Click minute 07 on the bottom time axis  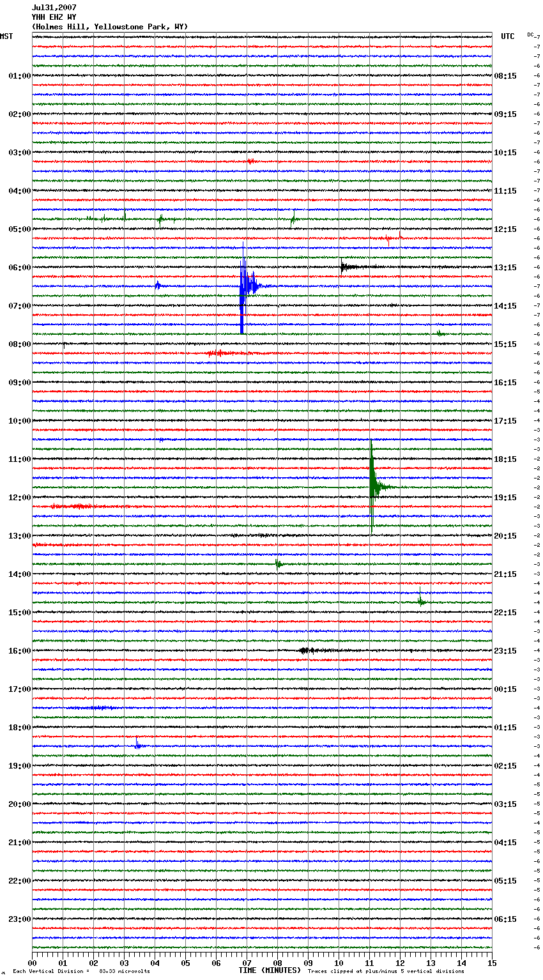pyautogui.click(x=247, y=963)
